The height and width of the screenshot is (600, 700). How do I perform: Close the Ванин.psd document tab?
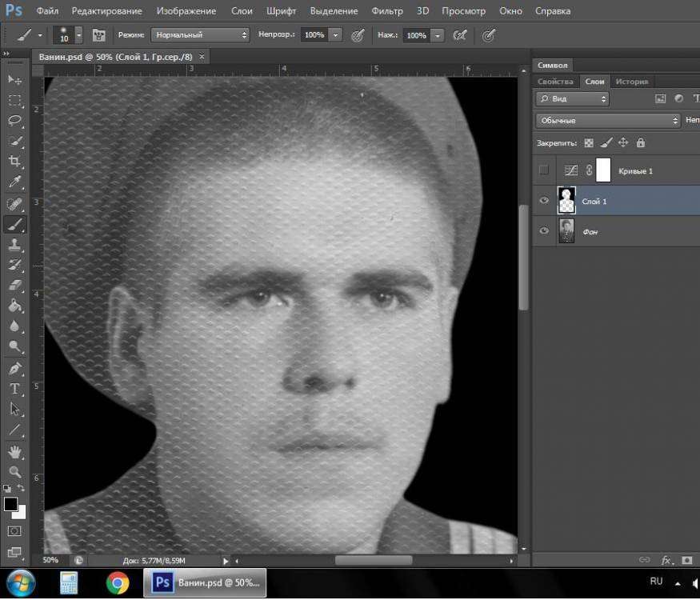coord(202,56)
